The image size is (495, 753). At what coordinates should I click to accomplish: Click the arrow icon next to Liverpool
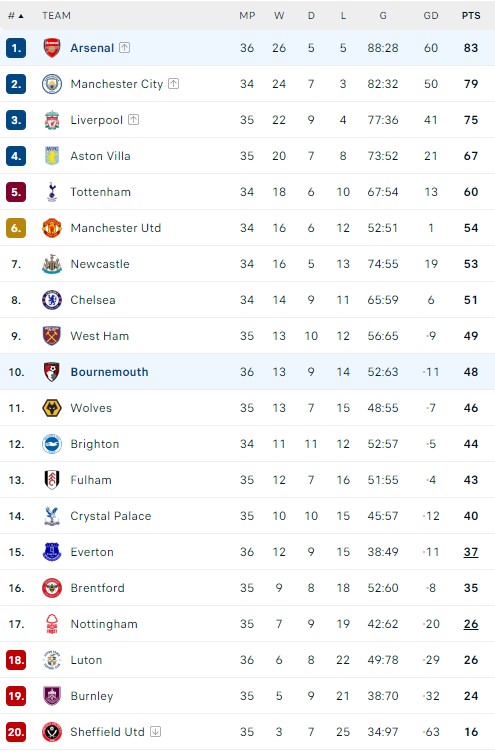click(133, 120)
